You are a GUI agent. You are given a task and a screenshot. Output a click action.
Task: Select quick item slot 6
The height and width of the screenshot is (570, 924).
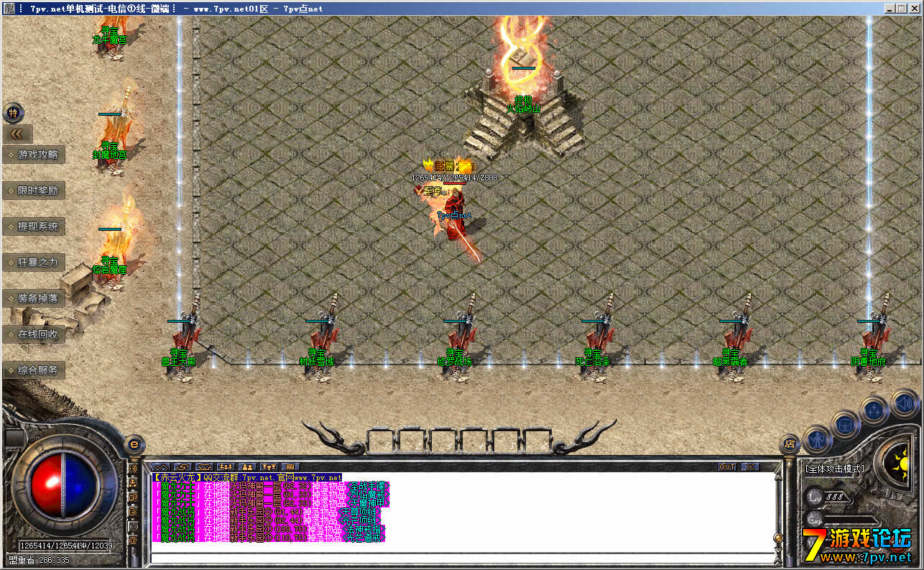tap(538, 440)
